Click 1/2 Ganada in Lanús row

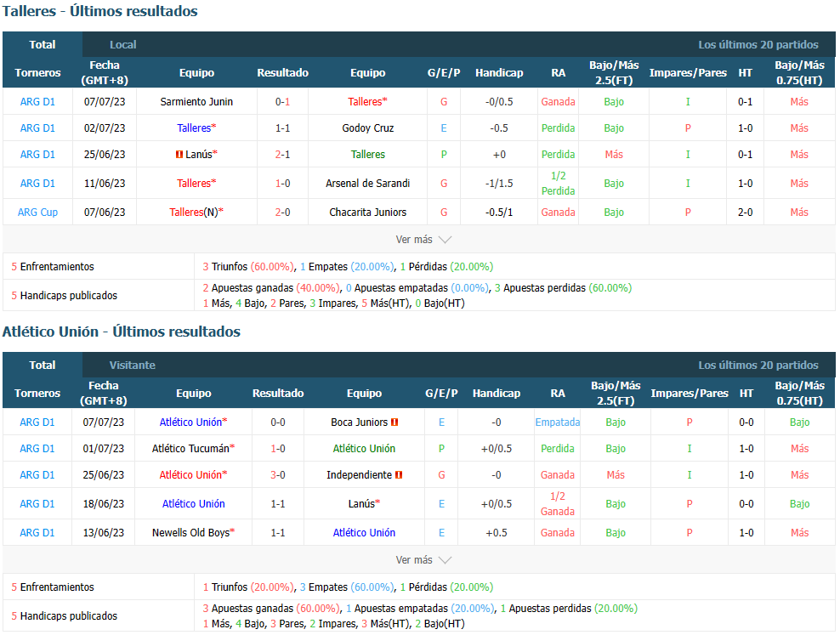(558, 503)
